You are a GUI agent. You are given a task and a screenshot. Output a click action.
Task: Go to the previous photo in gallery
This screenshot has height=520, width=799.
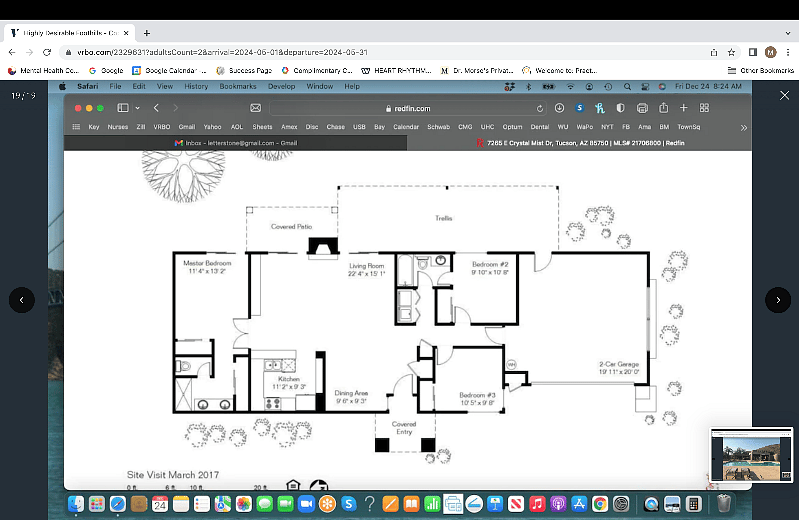pyautogui.click(x=22, y=300)
